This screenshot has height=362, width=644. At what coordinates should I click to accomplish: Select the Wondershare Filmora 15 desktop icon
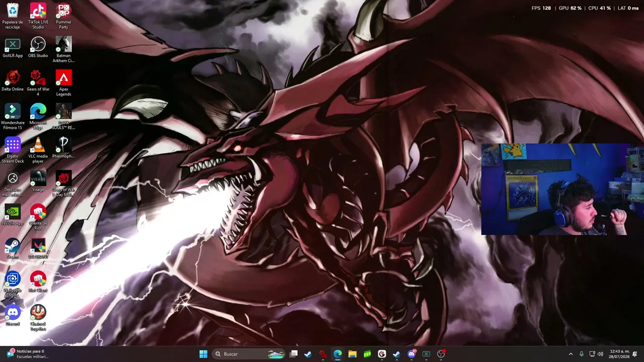click(13, 117)
